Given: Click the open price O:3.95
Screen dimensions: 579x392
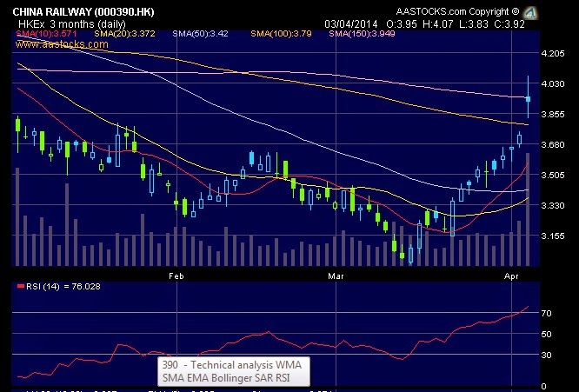Looking at the screenshot, I should click(402, 24).
